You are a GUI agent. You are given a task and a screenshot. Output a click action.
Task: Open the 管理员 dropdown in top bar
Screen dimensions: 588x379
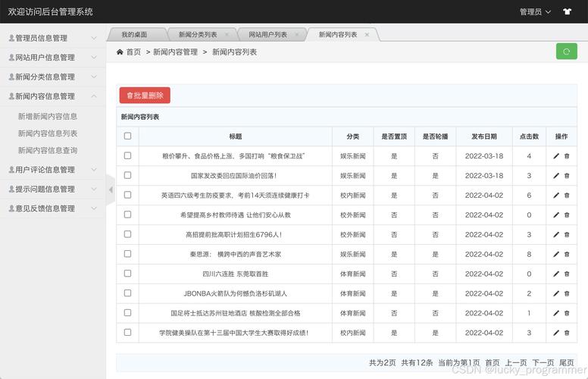click(x=535, y=11)
